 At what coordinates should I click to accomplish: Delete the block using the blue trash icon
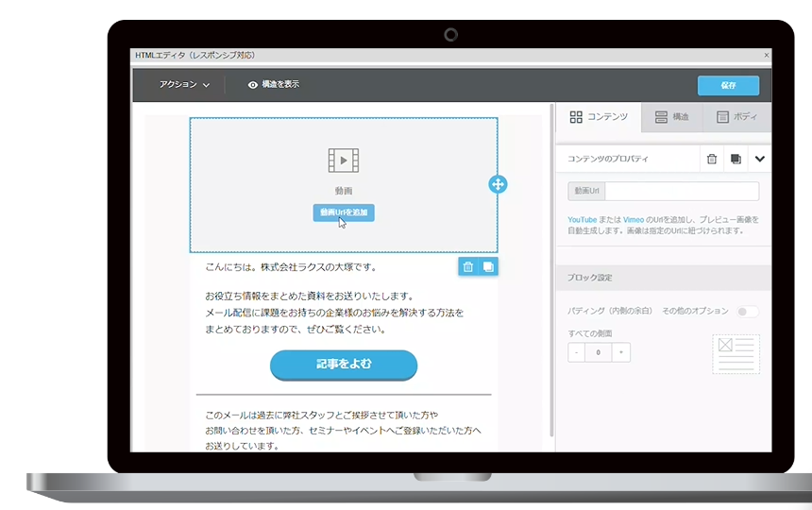click(x=467, y=267)
